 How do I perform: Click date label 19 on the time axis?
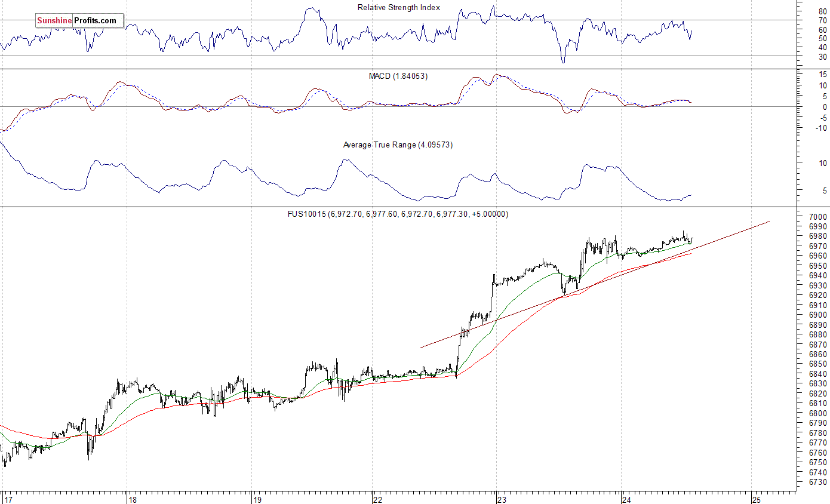tap(257, 499)
